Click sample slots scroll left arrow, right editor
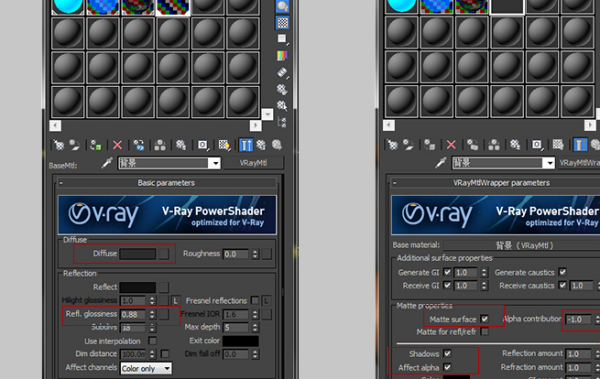 click(x=389, y=126)
